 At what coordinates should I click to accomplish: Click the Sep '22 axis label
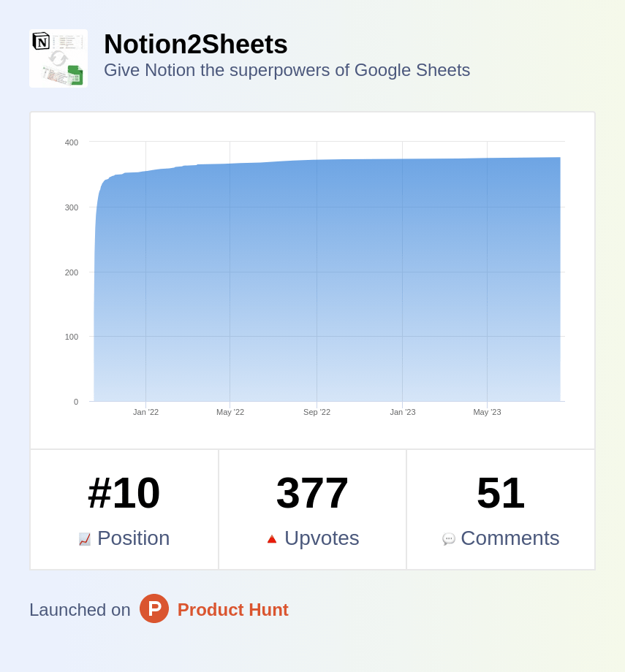click(317, 412)
